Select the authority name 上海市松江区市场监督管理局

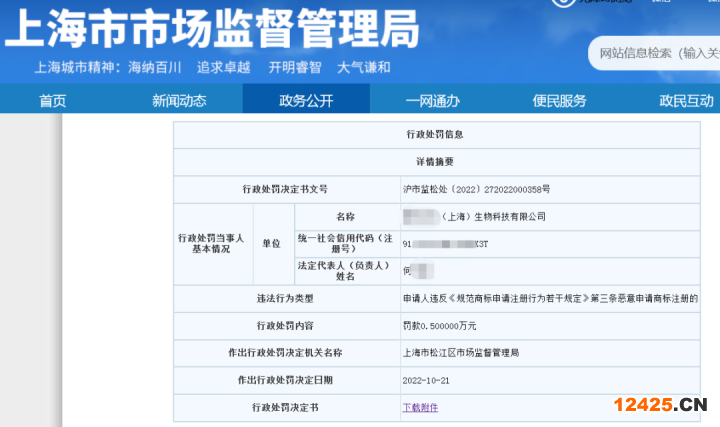coord(461,353)
